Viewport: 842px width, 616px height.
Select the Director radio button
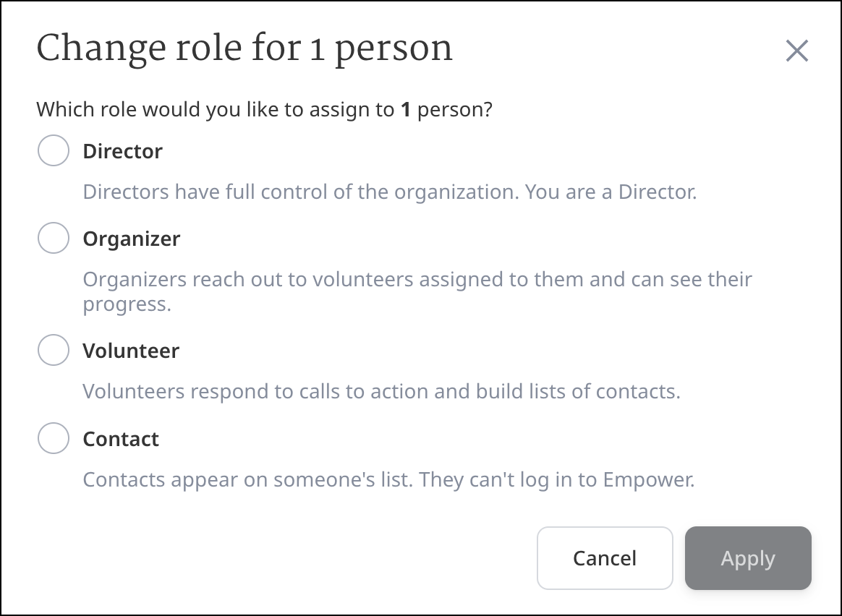click(54, 150)
